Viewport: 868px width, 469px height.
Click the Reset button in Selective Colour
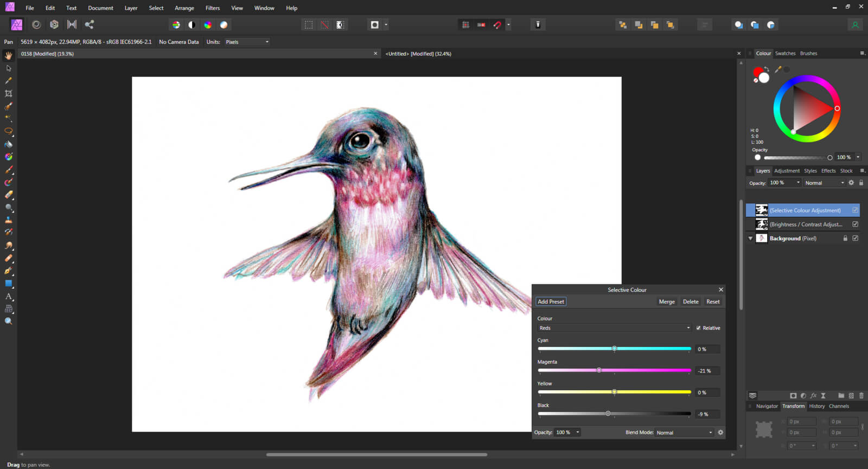(x=713, y=302)
